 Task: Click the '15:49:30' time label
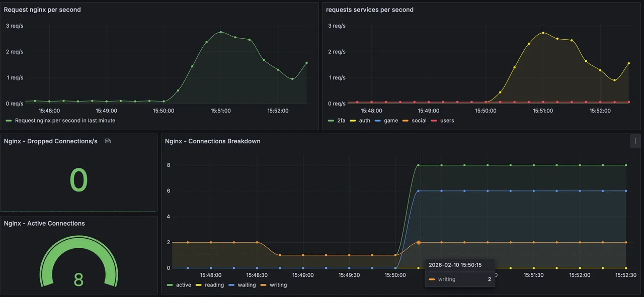pyautogui.click(x=349, y=275)
